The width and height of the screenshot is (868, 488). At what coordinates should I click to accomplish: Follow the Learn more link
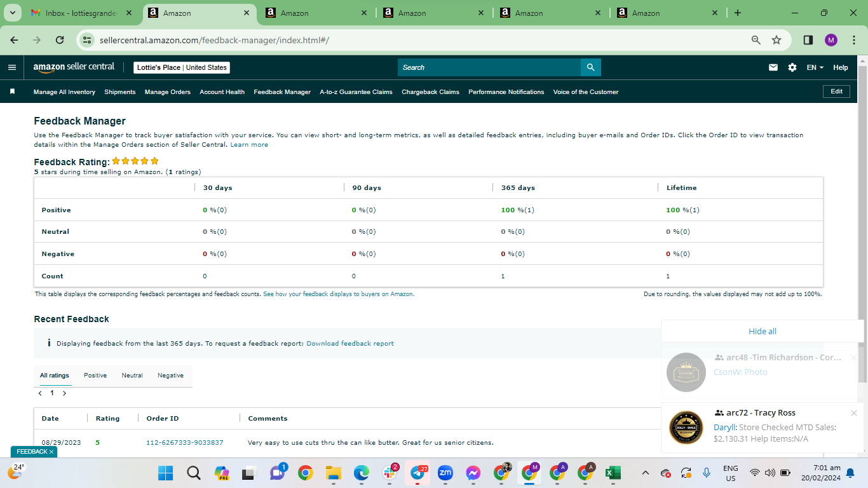249,145
